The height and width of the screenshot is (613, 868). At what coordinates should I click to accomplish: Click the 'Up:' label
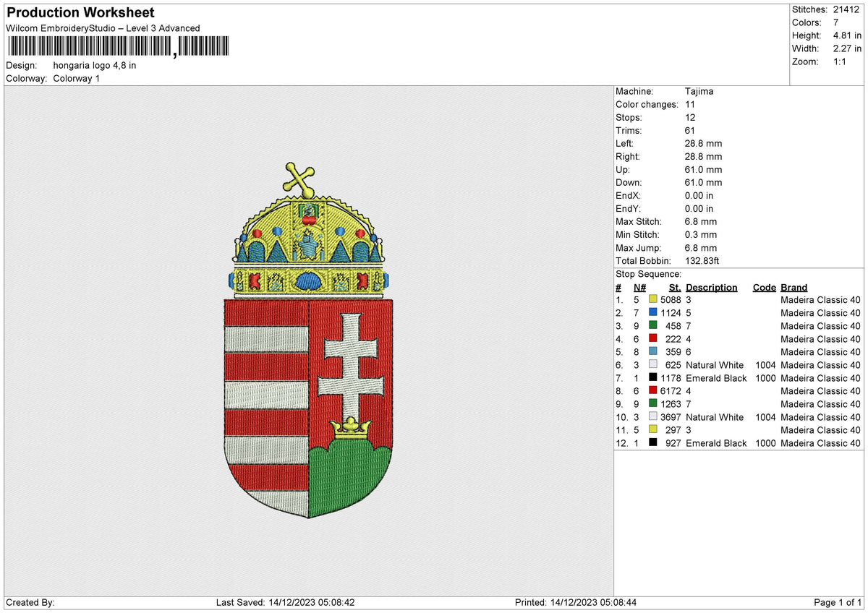[x=624, y=169]
